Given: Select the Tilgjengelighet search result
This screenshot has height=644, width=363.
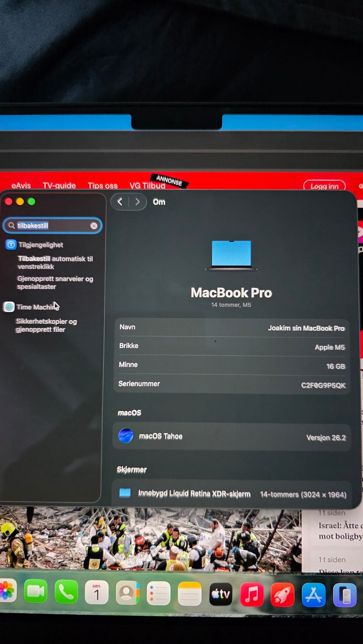Looking at the screenshot, I should pyautogui.click(x=41, y=245).
